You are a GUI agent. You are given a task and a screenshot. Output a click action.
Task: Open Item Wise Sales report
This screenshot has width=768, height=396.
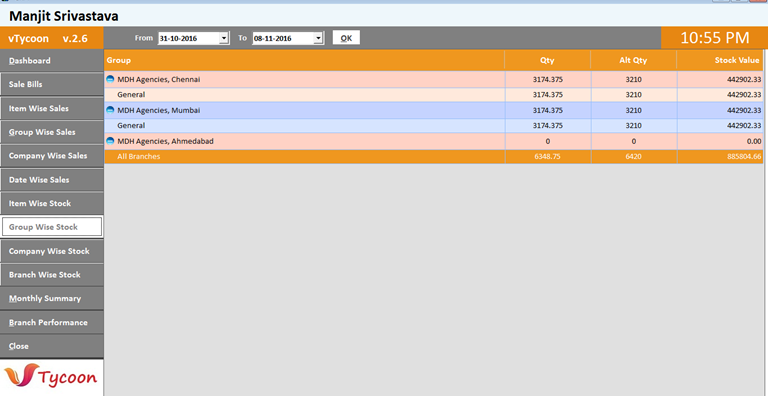click(51, 108)
